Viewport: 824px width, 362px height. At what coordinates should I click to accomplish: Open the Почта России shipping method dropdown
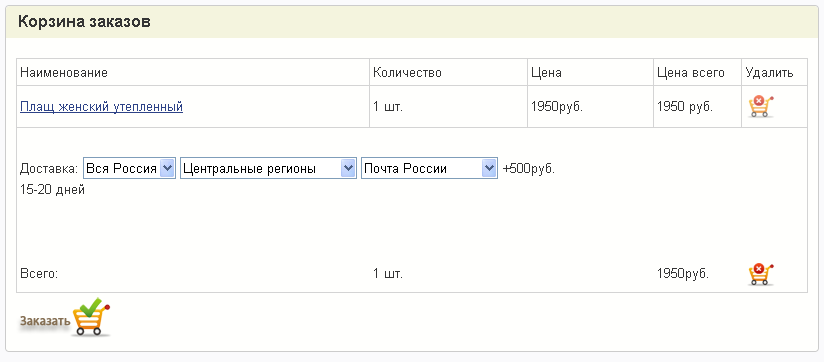(429, 169)
